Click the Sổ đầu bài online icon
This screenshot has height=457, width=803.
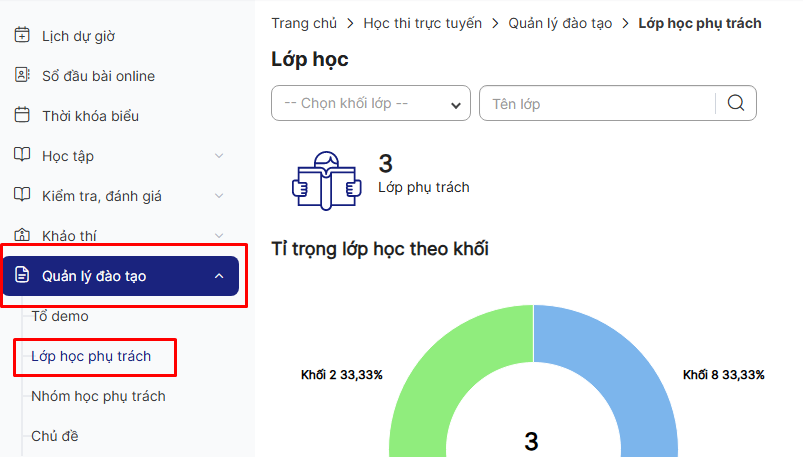coord(22,76)
